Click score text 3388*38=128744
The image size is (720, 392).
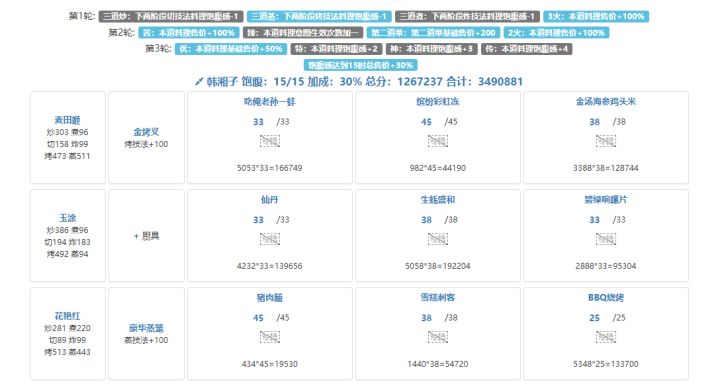coord(606,168)
